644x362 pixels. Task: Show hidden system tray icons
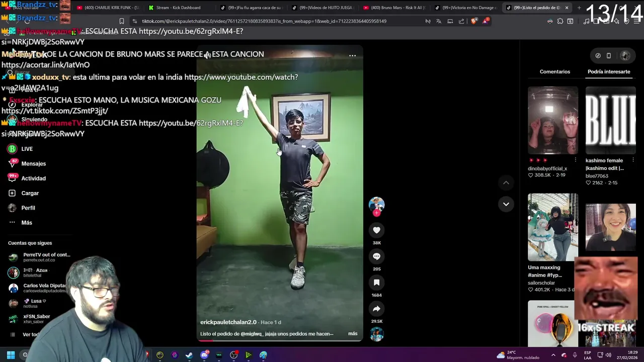tap(553, 355)
